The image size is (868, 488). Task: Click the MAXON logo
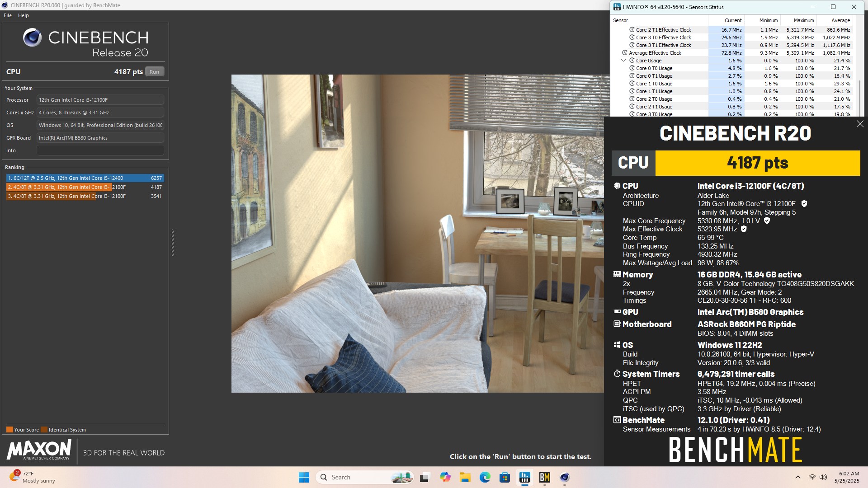point(39,450)
